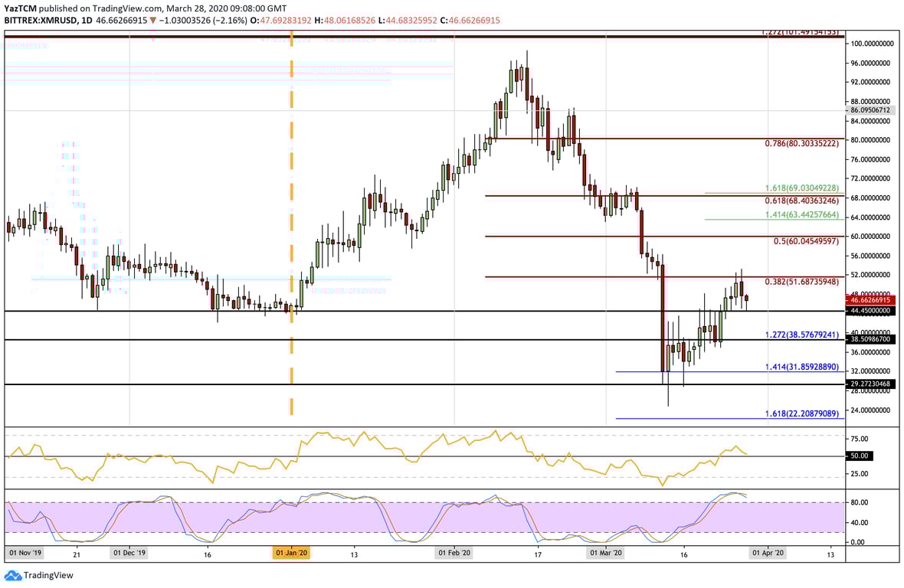The height and width of the screenshot is (588, 904).
Task: Click the orange highlighted 01 Jan '20 axis marker
Action: (291, 551)
